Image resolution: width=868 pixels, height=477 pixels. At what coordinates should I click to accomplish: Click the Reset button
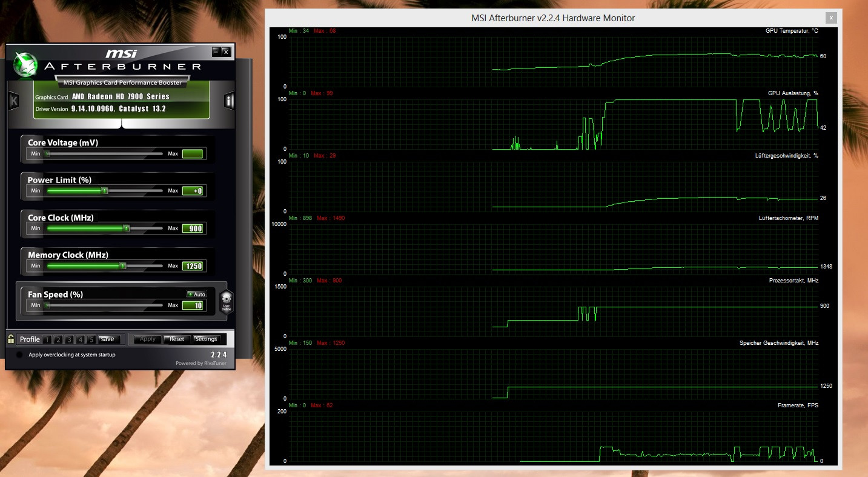[x=177, y=339]
